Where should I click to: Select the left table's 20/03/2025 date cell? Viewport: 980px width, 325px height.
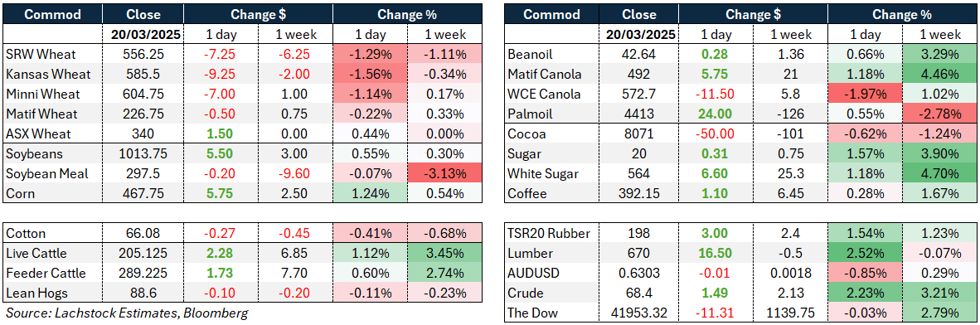(x=143, y=34)
